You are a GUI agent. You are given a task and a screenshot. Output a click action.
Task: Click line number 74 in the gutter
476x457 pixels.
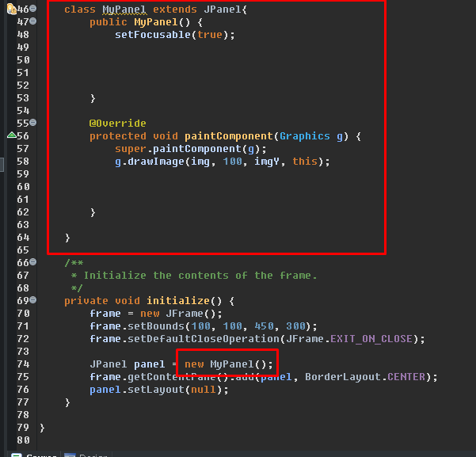pyautogui.click(x=23, y=364)
